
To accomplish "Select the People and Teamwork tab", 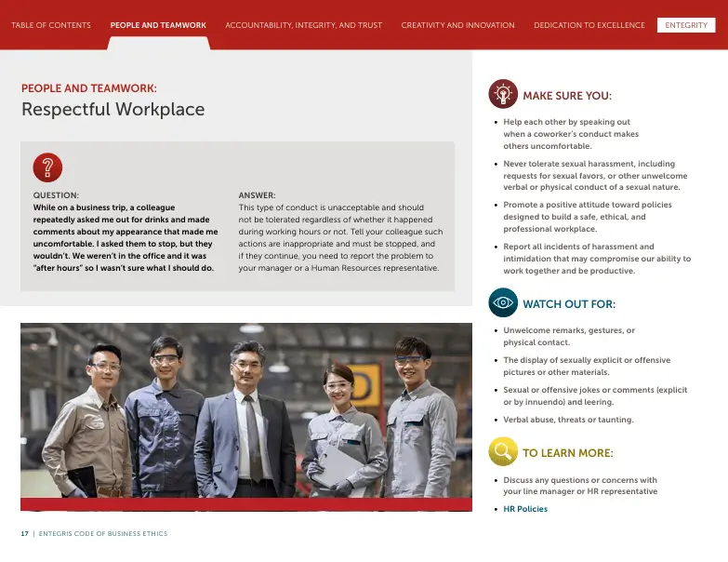I will [x=158, y=25].
